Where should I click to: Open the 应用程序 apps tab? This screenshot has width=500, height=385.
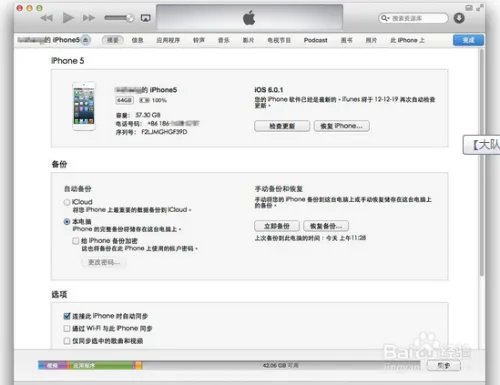[x=168, y=40]
